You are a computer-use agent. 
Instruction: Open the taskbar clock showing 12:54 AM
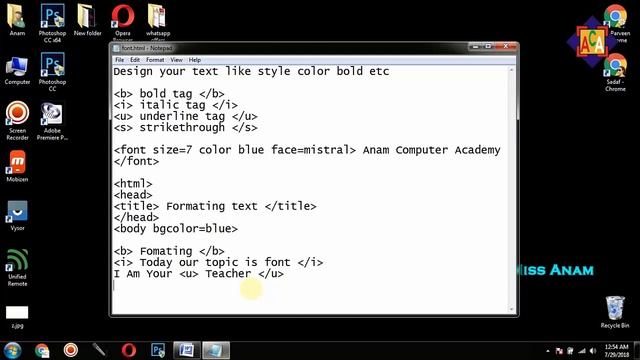(x=616, y=351)
